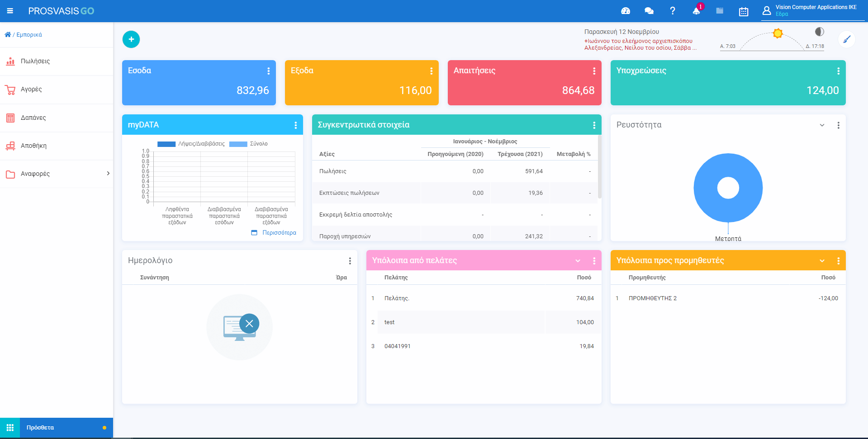The width and height of the screenshot is (868, 439).
Task: Toggle Σύνολο chart legend
Action: click(248, 144)
